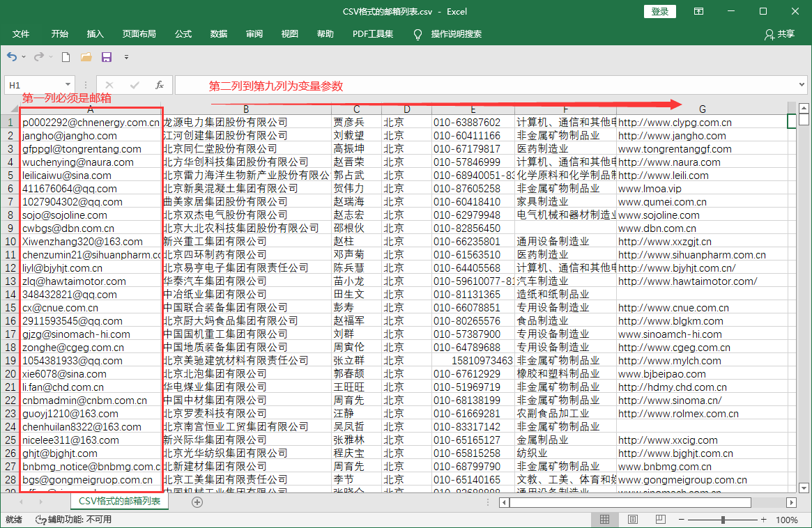
Task: Expand the Undo history dropdown arrow
Action: 24,57
